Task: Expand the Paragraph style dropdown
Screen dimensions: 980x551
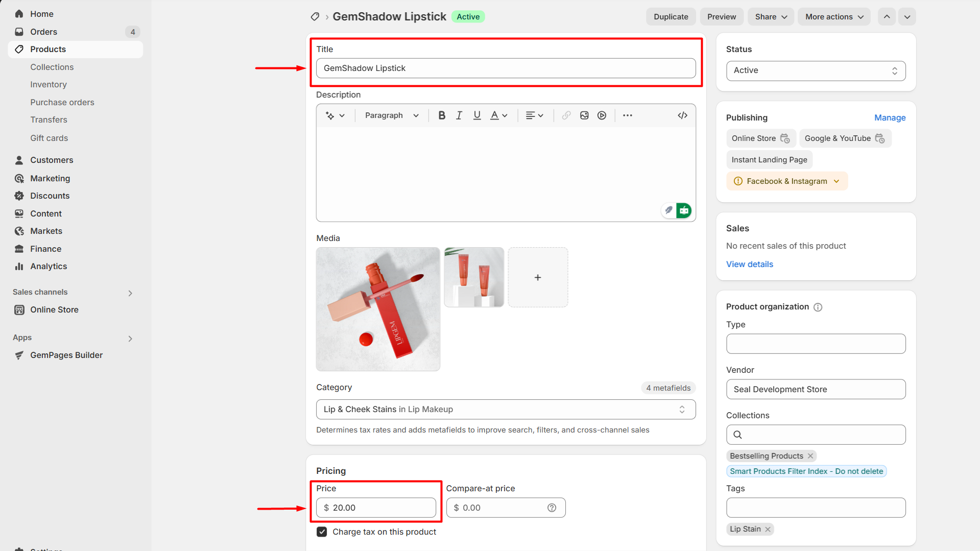Action: coord(392,115)
